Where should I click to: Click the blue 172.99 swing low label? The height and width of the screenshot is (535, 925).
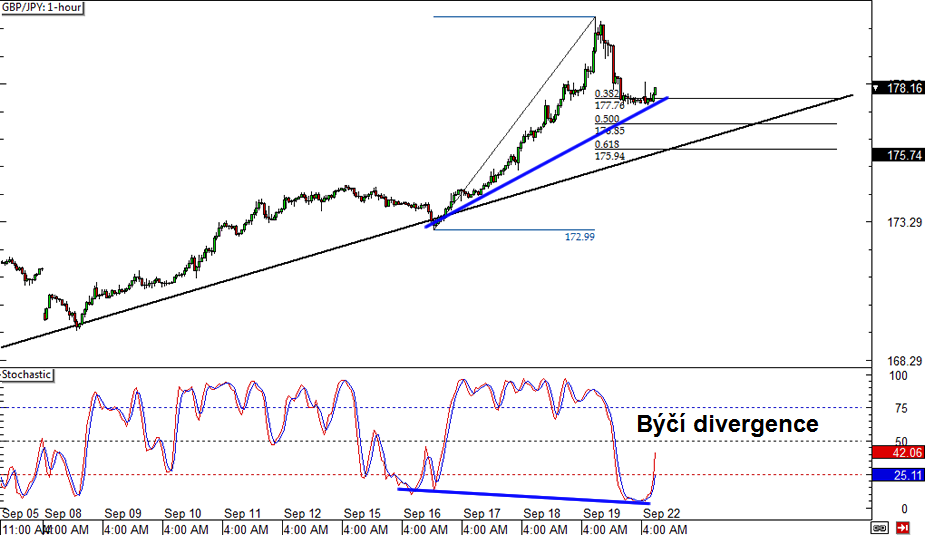(580, 237)
